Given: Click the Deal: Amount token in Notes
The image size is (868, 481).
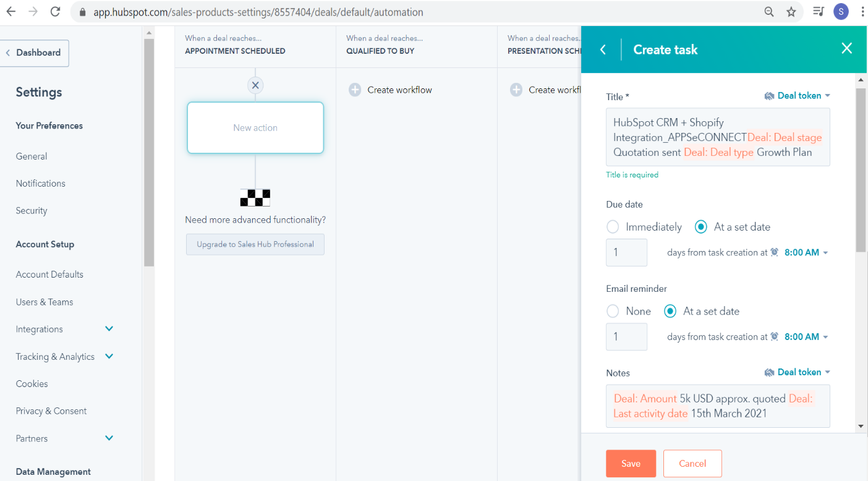Looking at the screenshot, I should pyautogui.click(x=645, y=399).
